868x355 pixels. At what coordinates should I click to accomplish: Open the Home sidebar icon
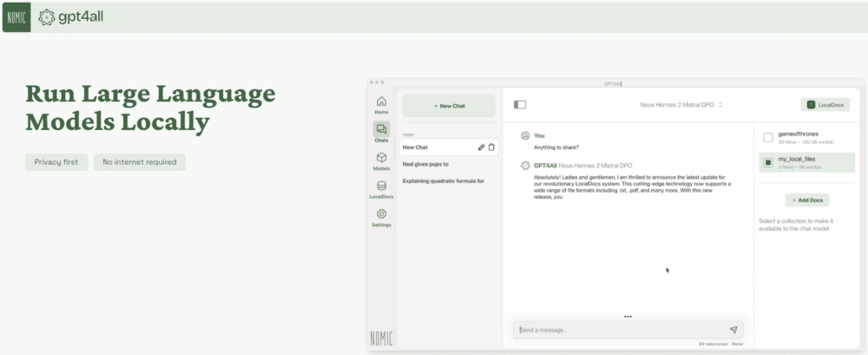pyautogui.click(x=381, y=105)
